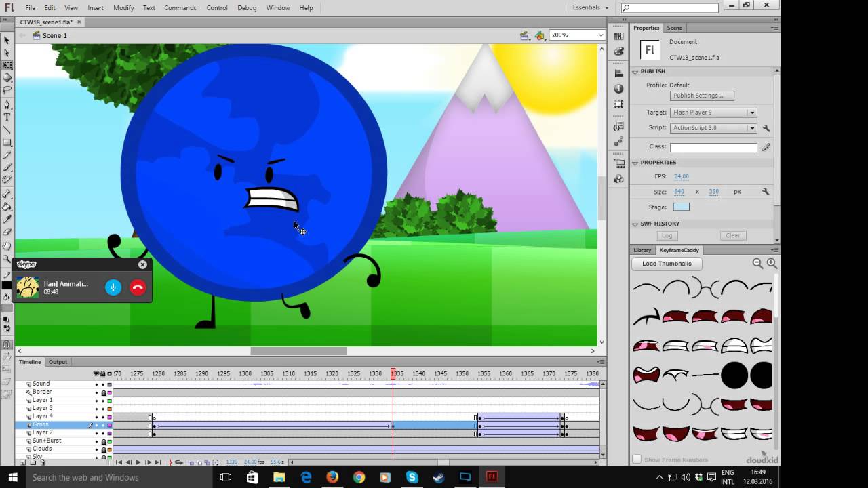Select the Eyedropper tool
The width and height of the screenshot is (868, 488).
point(7,220)
